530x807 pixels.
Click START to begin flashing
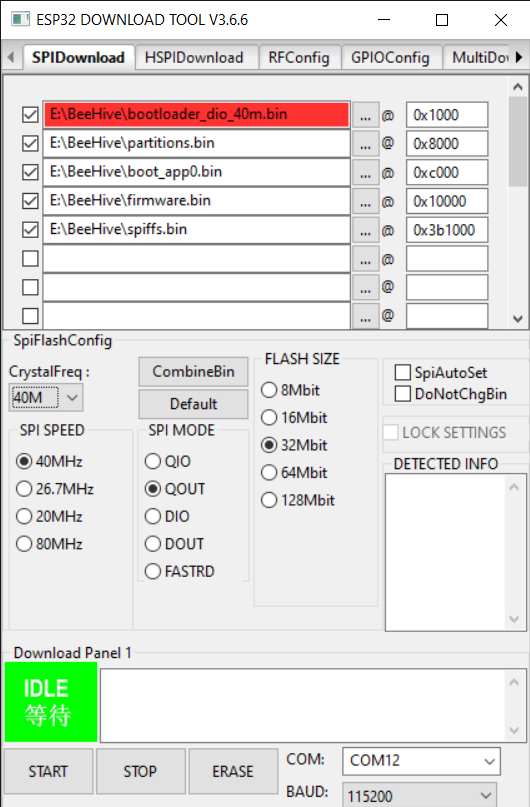point(48,771)
